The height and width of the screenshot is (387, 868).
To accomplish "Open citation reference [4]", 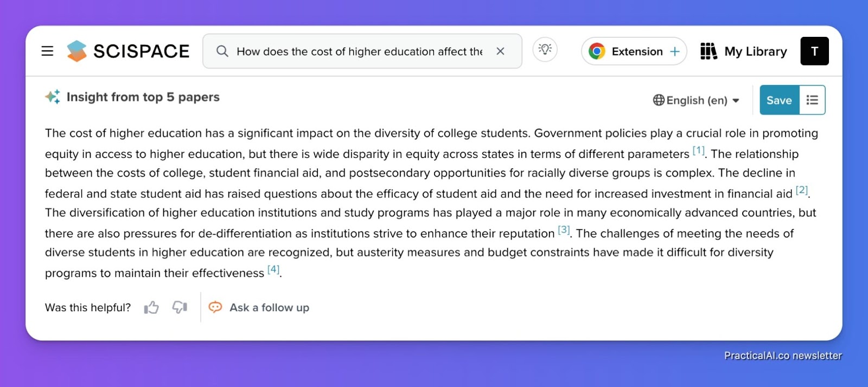I will (x=273, y=269).
